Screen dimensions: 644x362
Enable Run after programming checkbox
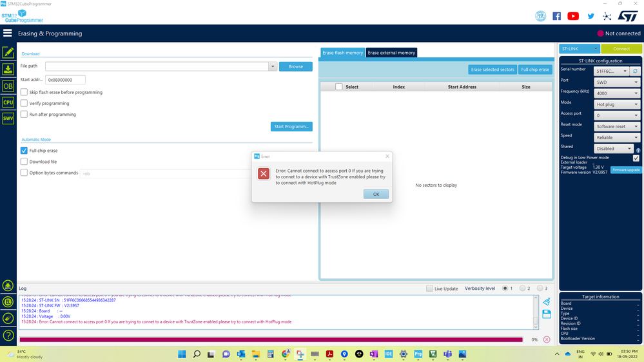(x=24, y=114)
